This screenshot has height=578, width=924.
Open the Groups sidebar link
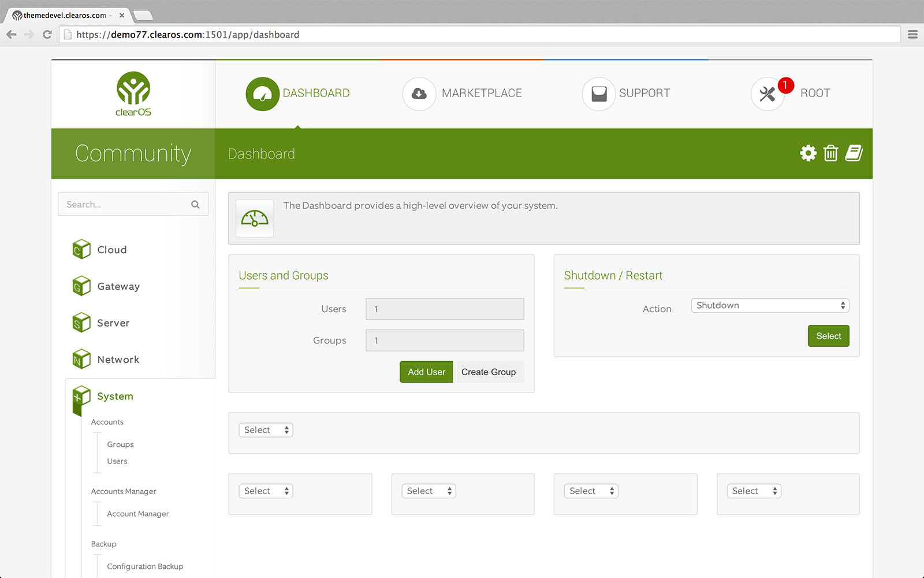point(120,444)
